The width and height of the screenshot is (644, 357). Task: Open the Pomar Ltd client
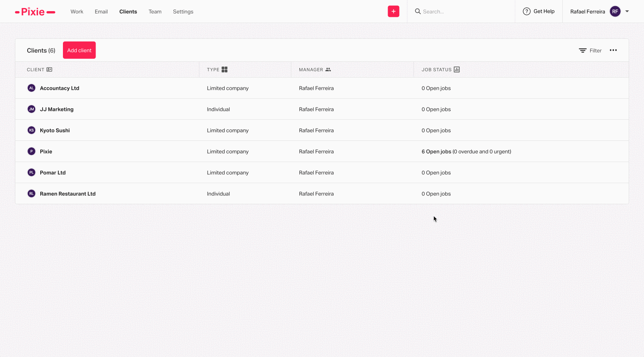click(x=53, y=173)
